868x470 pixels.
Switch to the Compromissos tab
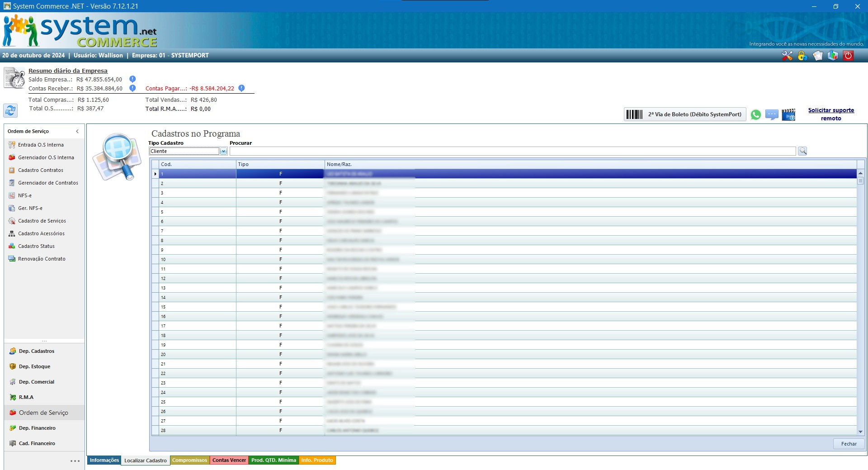click(189, 460)
